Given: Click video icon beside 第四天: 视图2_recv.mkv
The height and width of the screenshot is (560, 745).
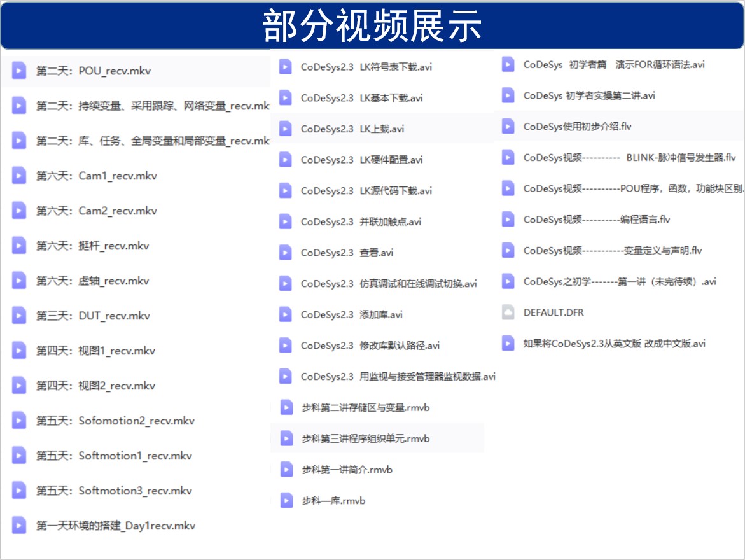Looking at the screenshot, I should (x=18, y=385).
